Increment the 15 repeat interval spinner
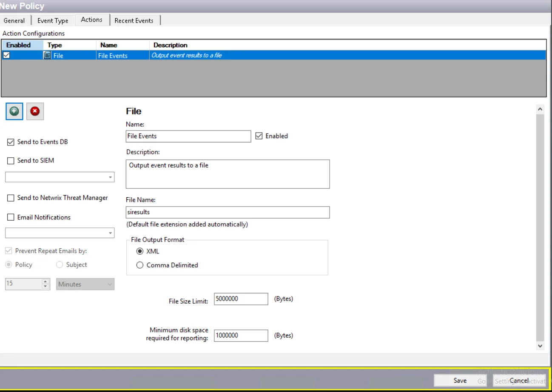 [x=46, y=282]
